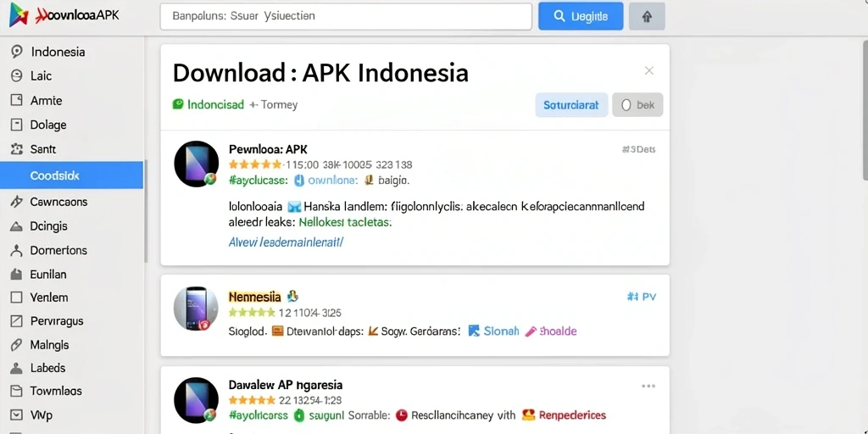868x434 pixels.
Task: Click the Tormey text label
Action: (x=279, y=104)
